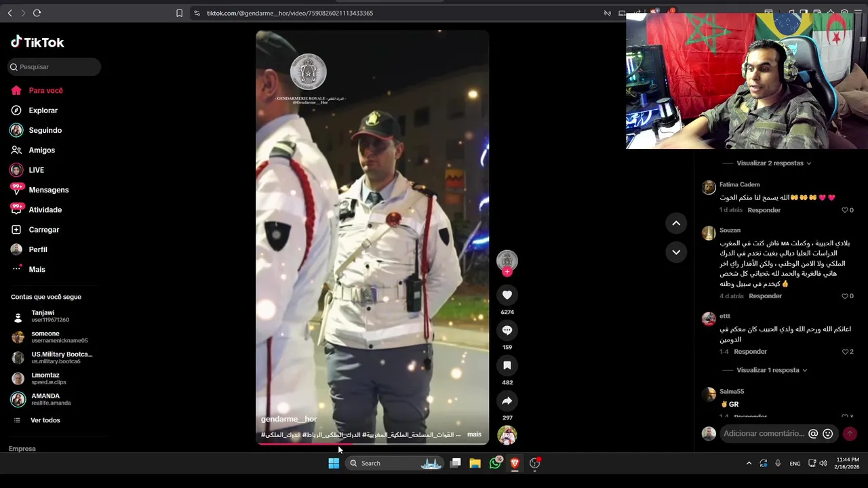Viewport: 868px width, 488px height.
Task: Switch ENG input language
Action: pos(795,464)
